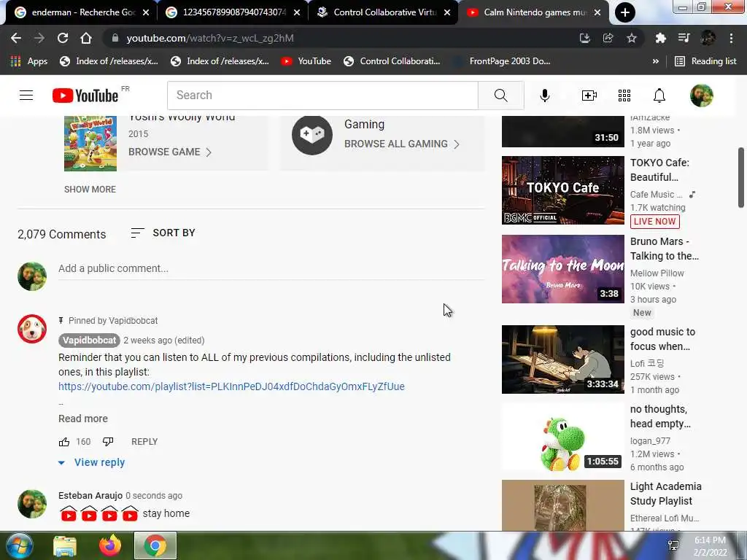Expand the pinned comment with Read more
This screenshot has width=747, height=560.
coord(83,419)
